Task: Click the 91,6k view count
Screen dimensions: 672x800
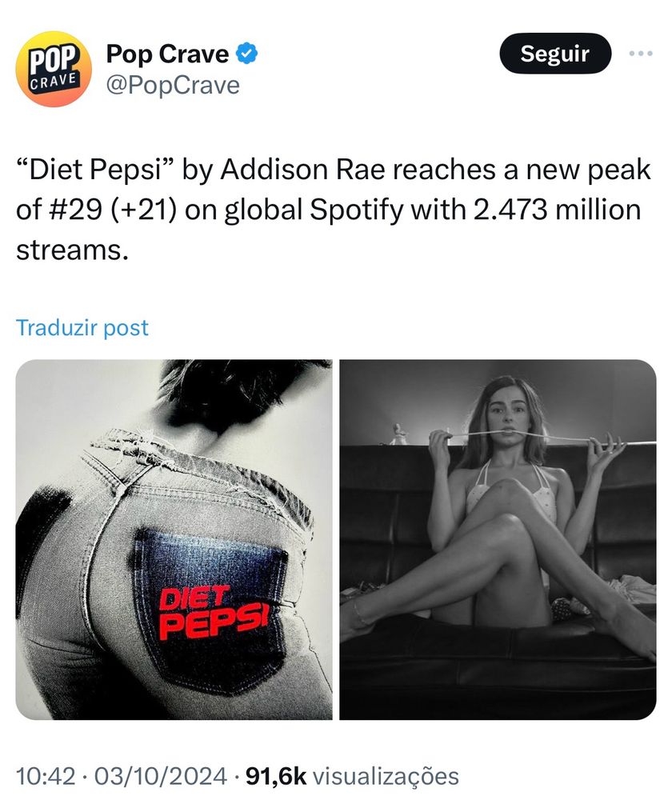Action: (x=276, y=777)
